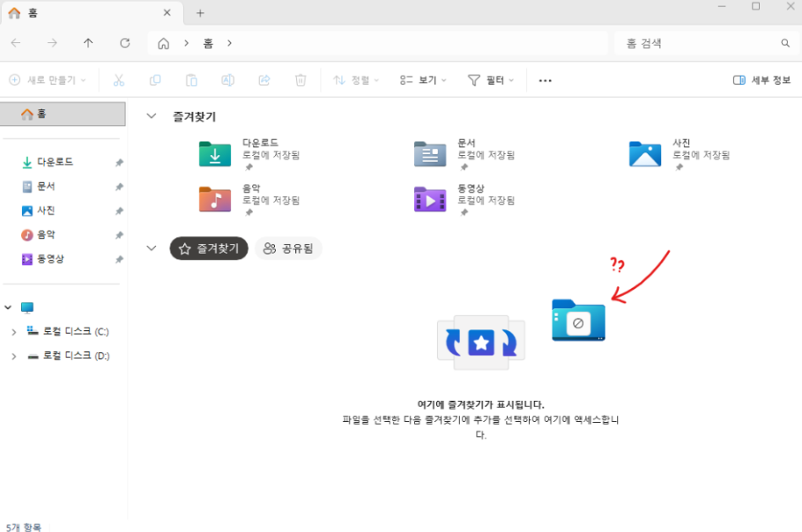Open 다운로드 in the sidebar

point(56,163)
